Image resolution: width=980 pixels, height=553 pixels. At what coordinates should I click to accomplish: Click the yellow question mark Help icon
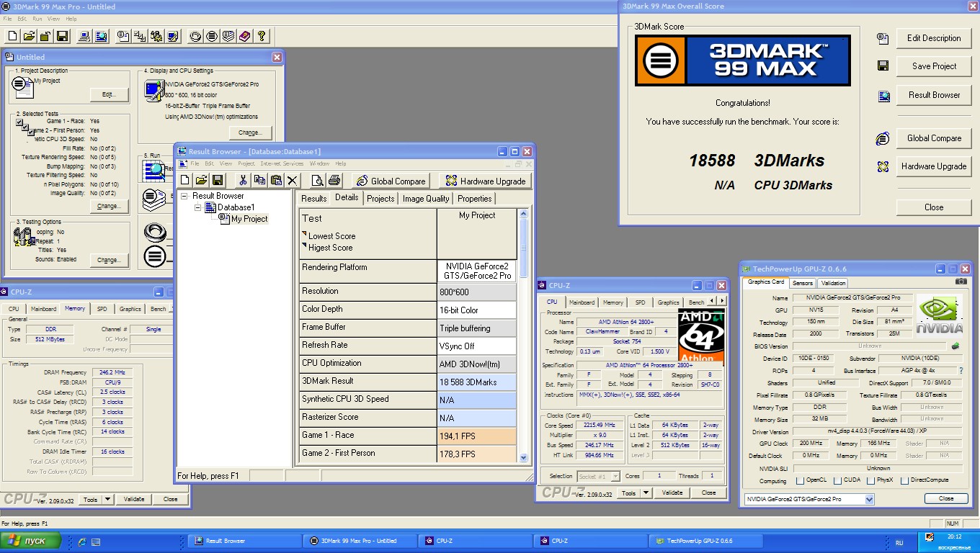[x=262, y=35]
